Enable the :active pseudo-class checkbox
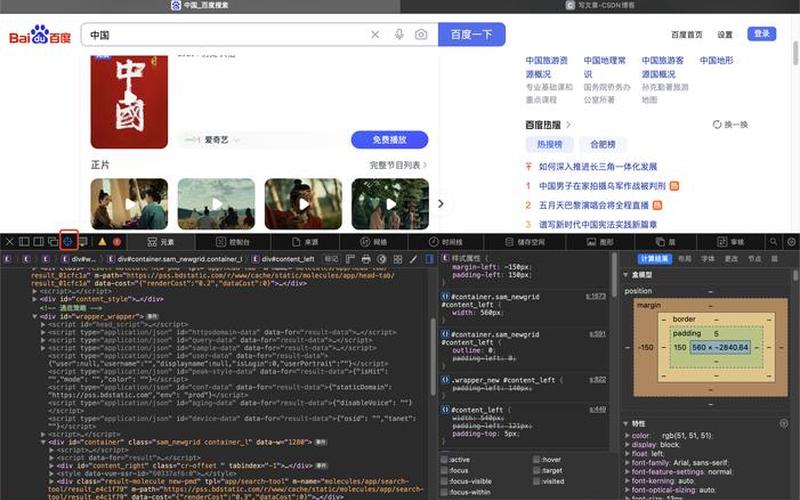Viewport: 800px width, 500px height. click(444, 459)
